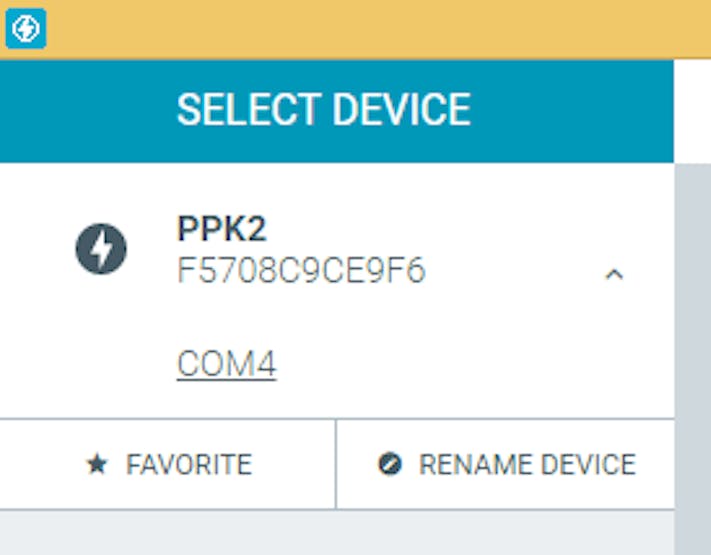Mark PPK2 as favorite via FAVORITE text
The height and width of the screenshot is (555, 711).
pyautogui.click(x=189, y=465)
